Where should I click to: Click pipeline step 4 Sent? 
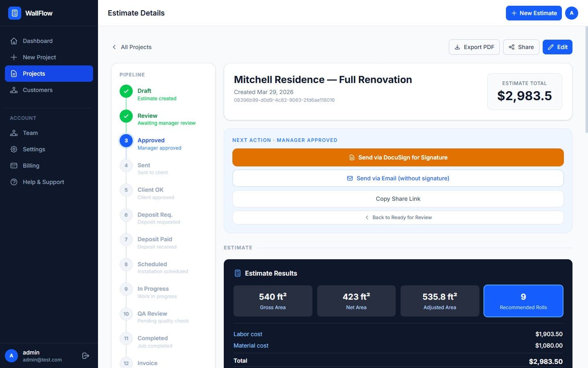point(126,166)
